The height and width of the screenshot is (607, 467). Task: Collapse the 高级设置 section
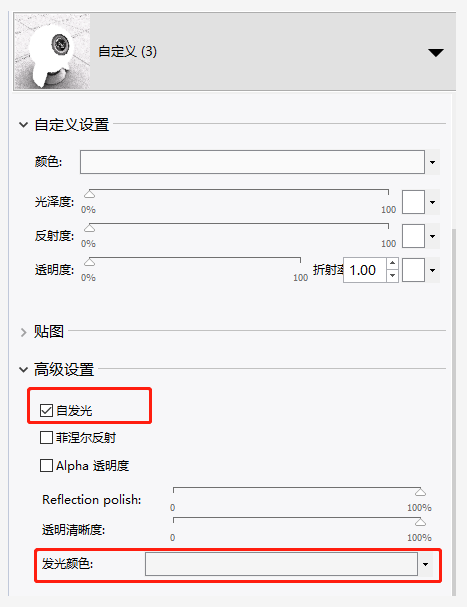pos(24,370)
